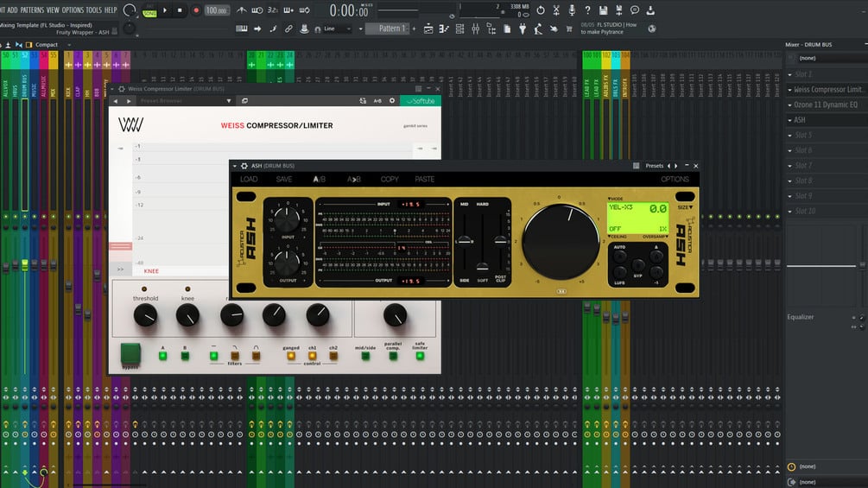This screenshot has height=488, width=868.
Task: Click SAVE in the ASH plugin
Action: pos(284,180)
